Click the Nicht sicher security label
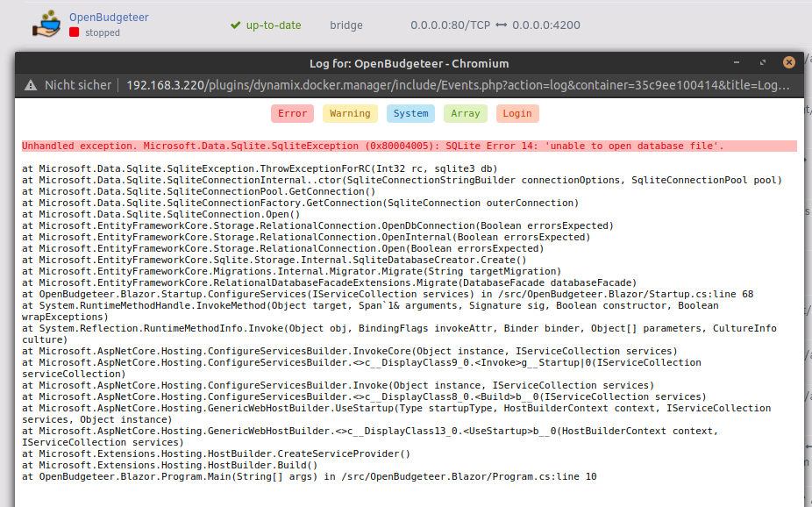 tap(78, 85)
